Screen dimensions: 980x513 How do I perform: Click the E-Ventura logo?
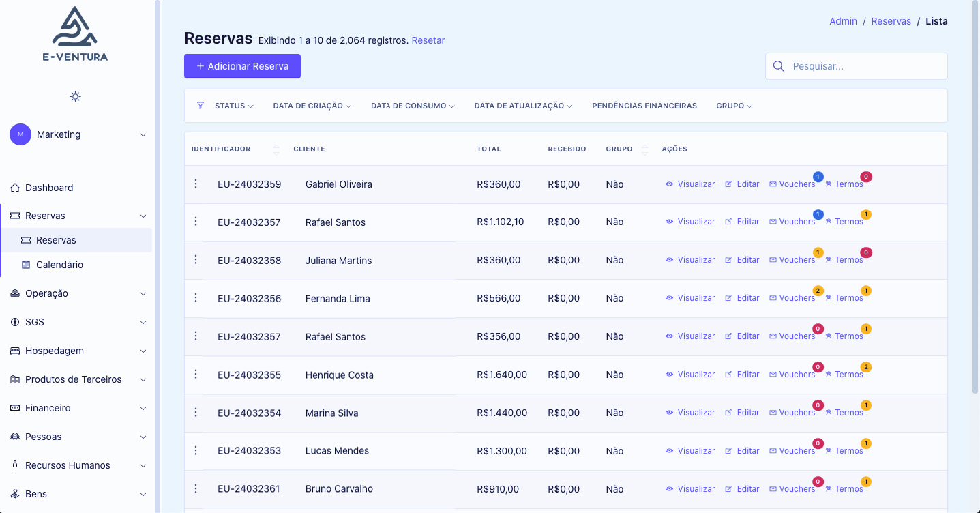pos(75,34)
